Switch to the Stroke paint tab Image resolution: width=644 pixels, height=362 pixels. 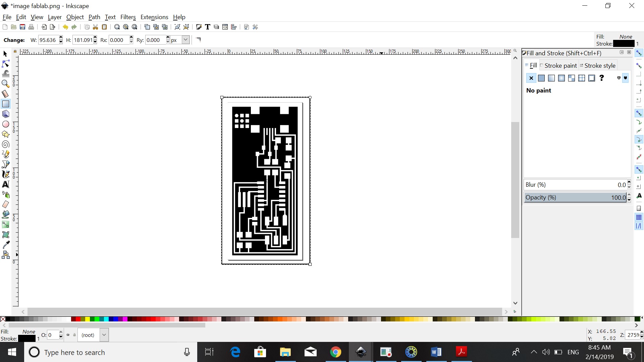click(x=560, y=66)
